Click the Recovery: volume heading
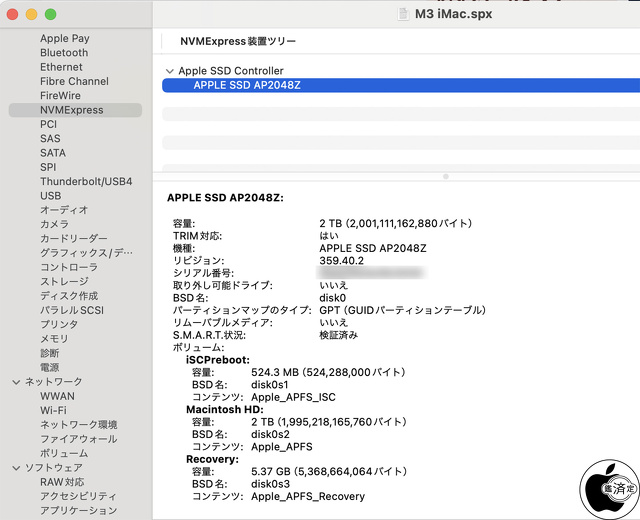 click(x=212, y=459)
